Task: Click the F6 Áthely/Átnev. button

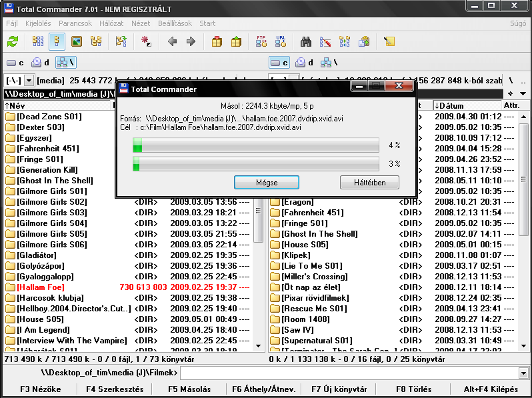Action: (263, 389)
